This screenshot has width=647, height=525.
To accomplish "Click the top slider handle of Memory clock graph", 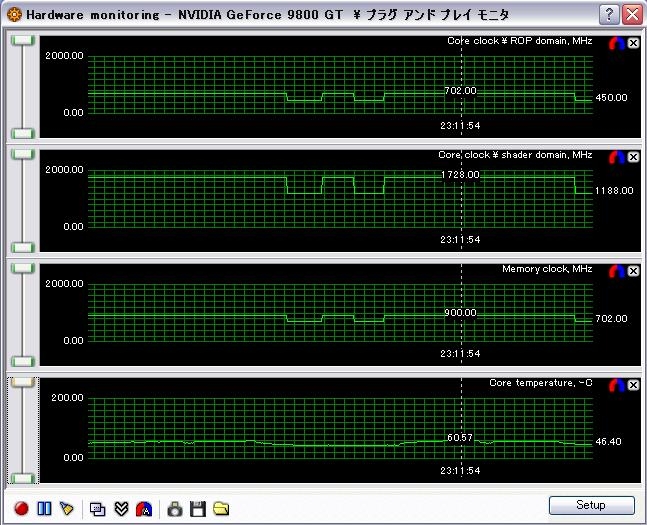I will coord(23,268).
